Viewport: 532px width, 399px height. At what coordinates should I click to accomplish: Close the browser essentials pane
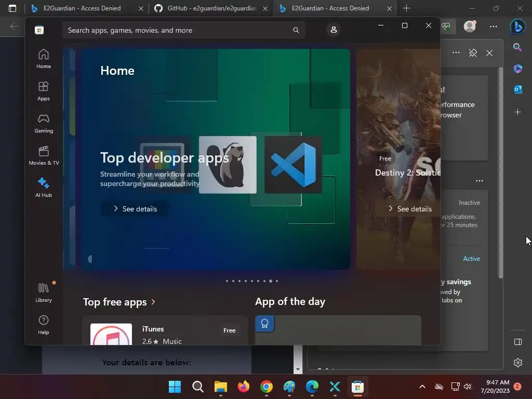[x=489, y=53]
